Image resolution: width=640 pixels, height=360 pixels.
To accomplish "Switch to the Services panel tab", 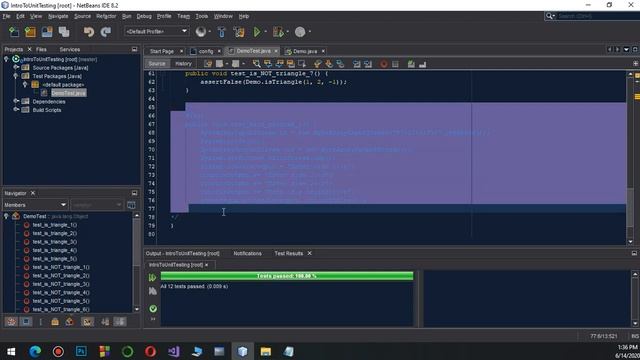I will pos(70,49).
